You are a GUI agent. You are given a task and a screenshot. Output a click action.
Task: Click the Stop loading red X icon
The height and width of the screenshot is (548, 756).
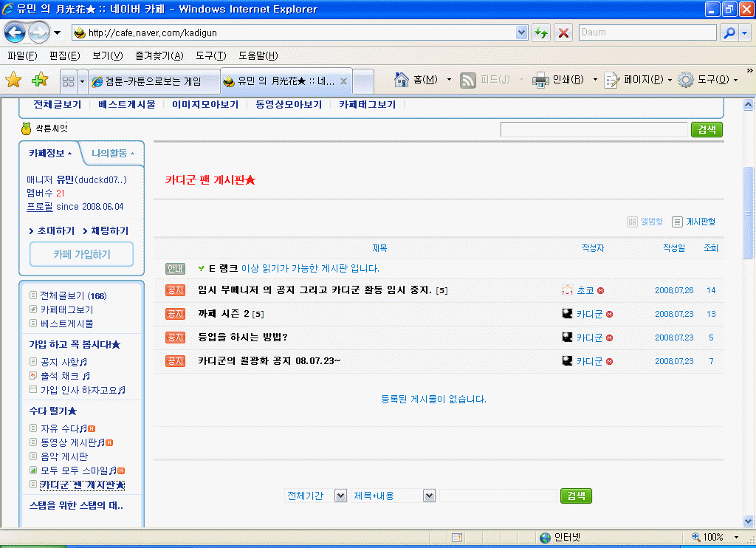563,32
